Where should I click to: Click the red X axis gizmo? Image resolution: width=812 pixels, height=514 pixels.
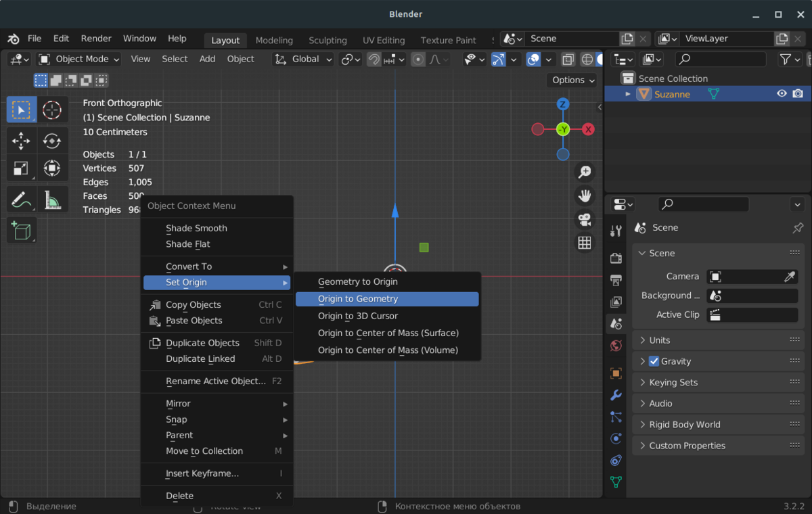click(x=588, y=129)
